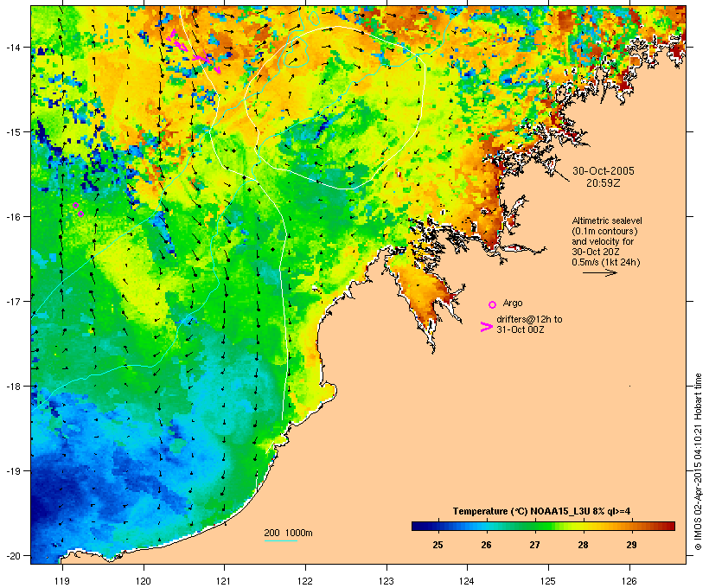Click the latitude label -19
709x588 pixels.
12,471
